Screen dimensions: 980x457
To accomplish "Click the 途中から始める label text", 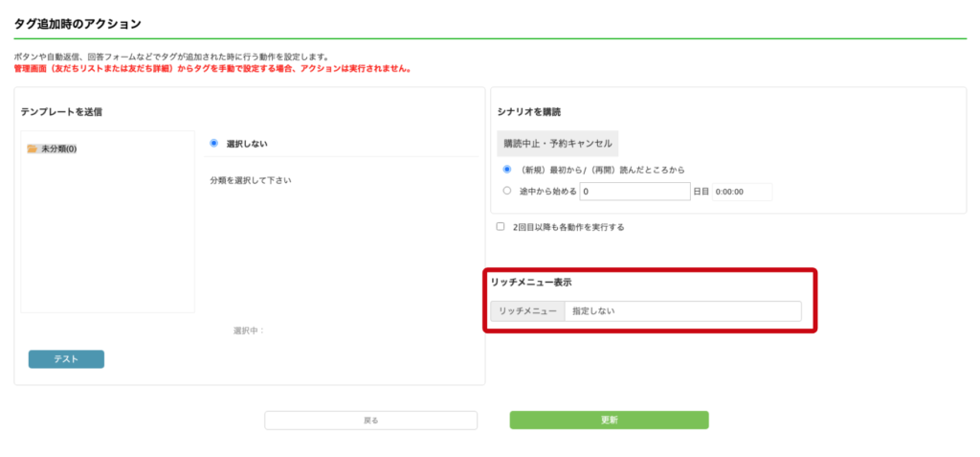I will [548, 192].
